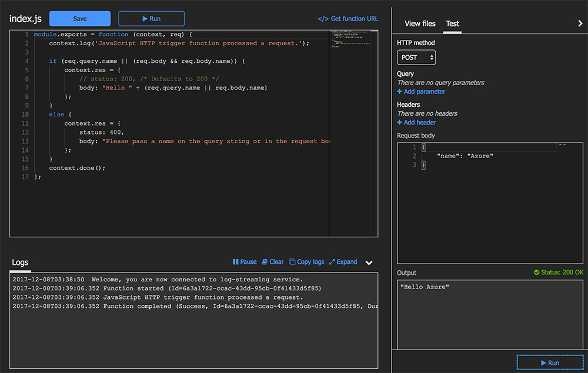This screenshot has height=373, width=588.
Task: Click the "name": "Azure" line in the request body
Action: click(x=465, y=156)
